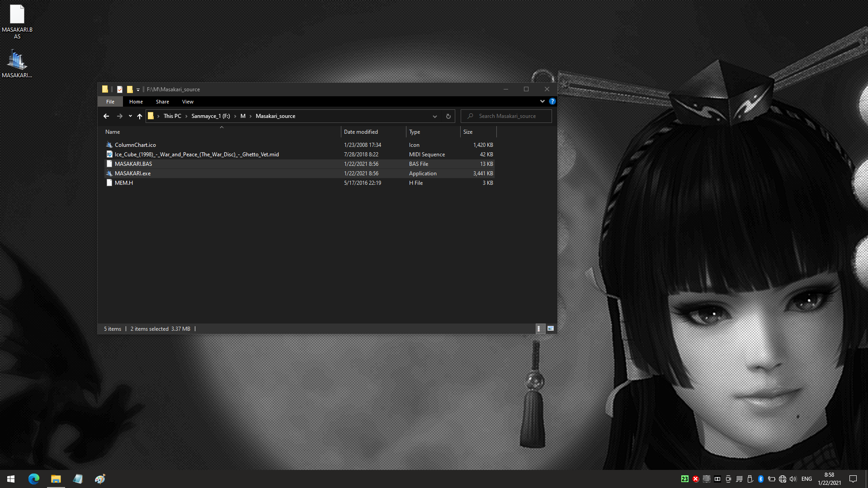Viewport: 868px width, 488px height.
Task: Open the Customize Quick Access Toolbar dropdown
Action: pyautogui.click(x=138, y=89)
